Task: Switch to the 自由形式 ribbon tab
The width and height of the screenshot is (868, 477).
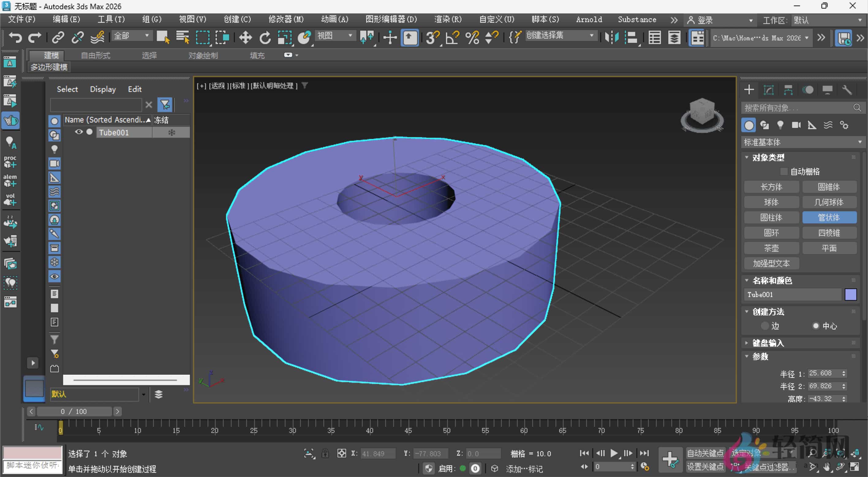Action: tap(95, 55)
